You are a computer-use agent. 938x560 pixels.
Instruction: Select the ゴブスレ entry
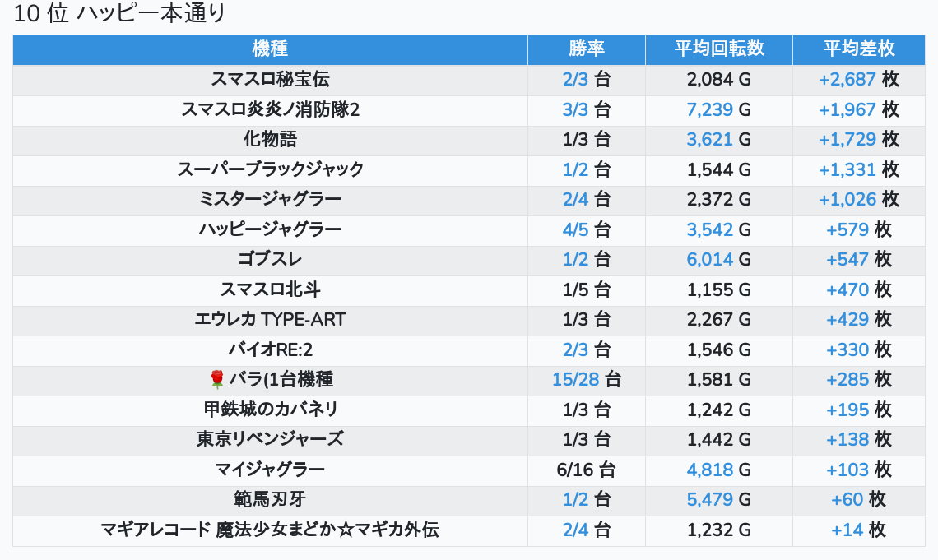pos(270,259)
